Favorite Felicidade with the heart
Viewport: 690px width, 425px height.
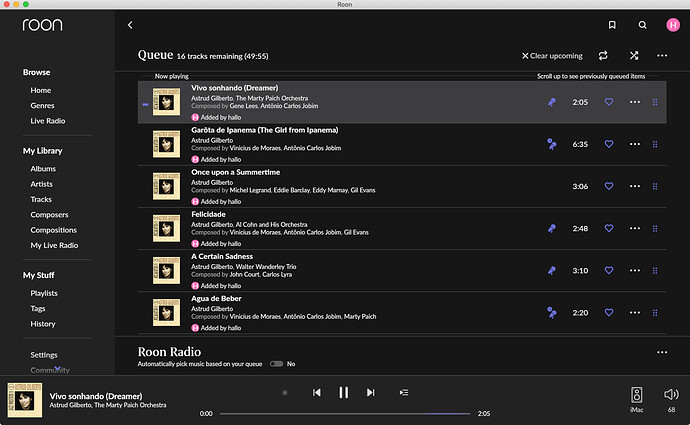pos(609,228)
